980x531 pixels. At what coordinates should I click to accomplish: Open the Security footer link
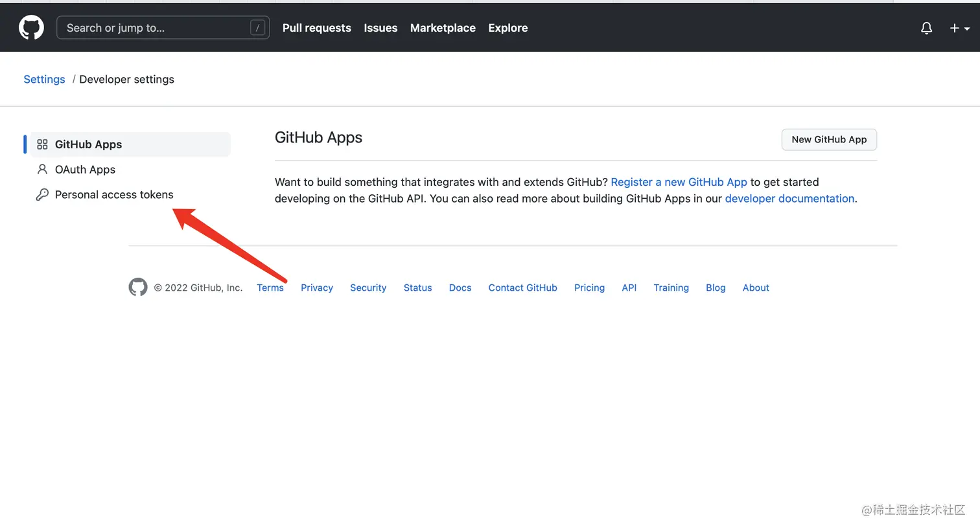[x=368, y=288]
